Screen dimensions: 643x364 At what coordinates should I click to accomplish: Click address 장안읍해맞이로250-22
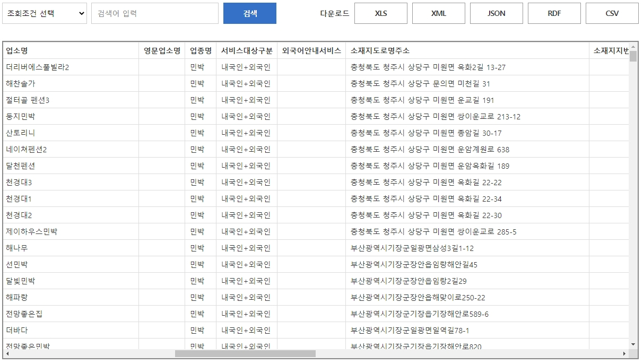(447, 297)
